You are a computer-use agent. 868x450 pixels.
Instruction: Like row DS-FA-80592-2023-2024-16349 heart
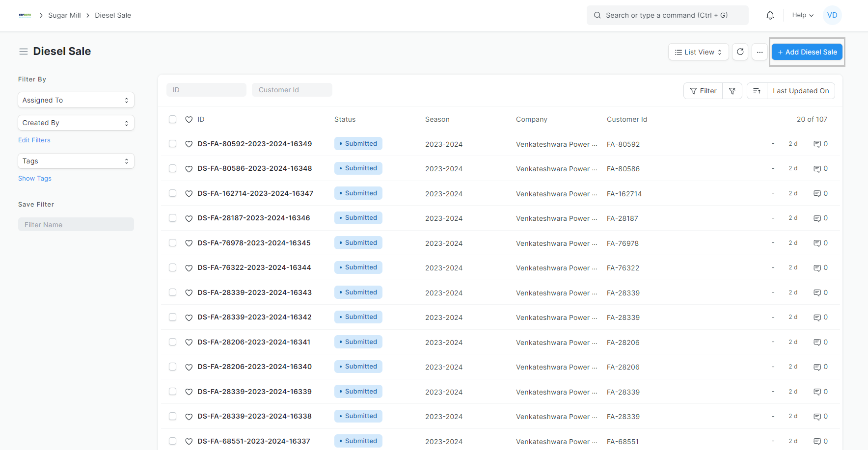click(x=189, y=144)
